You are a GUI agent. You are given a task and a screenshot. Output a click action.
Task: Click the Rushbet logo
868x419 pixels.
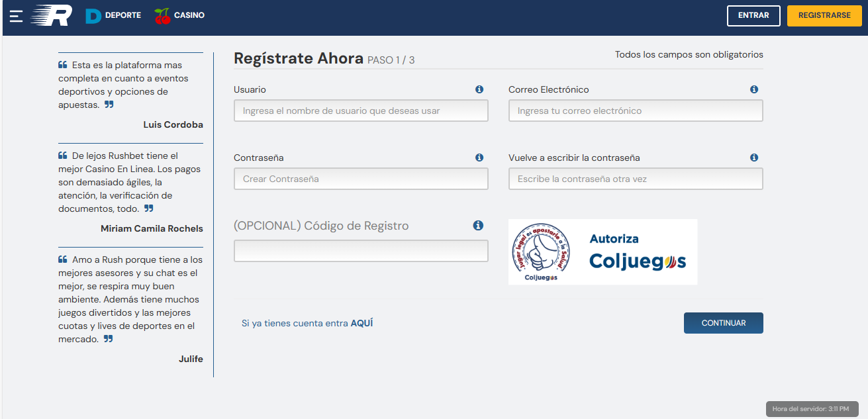[x=52, y=15]
